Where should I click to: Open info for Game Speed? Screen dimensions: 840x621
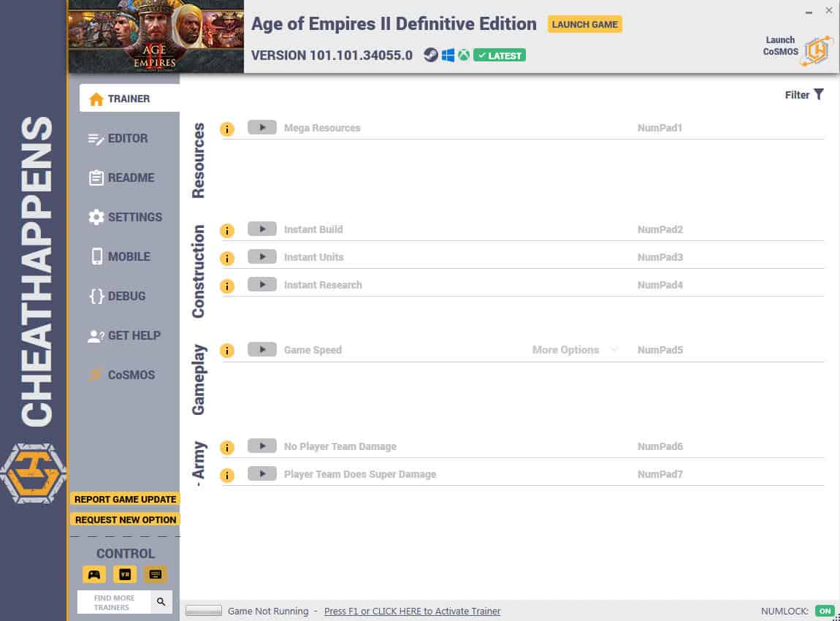point(227,351)
